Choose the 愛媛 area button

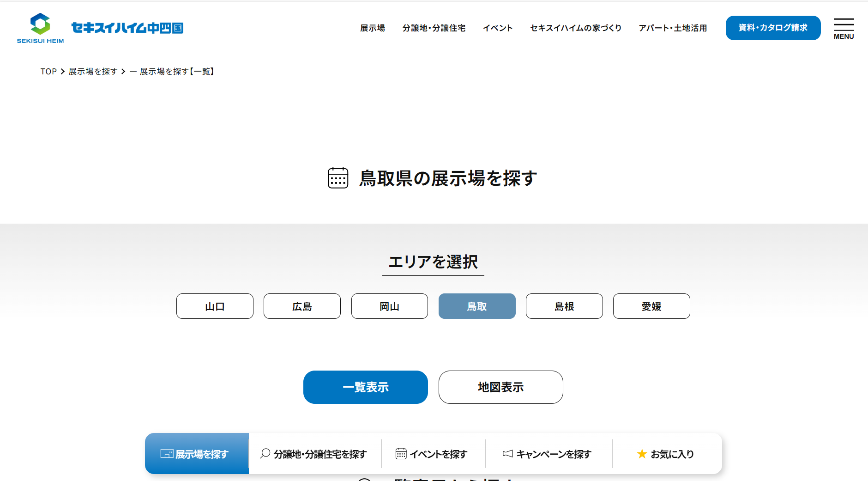(x=651, y=306)
